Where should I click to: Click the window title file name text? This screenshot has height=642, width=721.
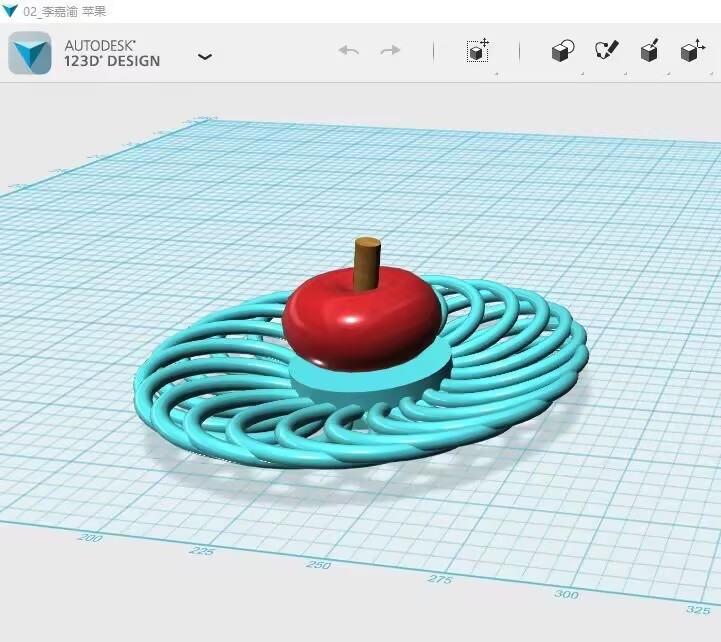(65, 11)
